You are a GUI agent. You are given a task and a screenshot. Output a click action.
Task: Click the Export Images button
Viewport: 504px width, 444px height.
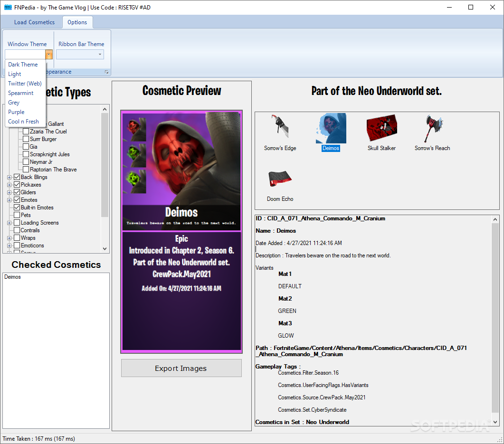click(x=181, y=368)
